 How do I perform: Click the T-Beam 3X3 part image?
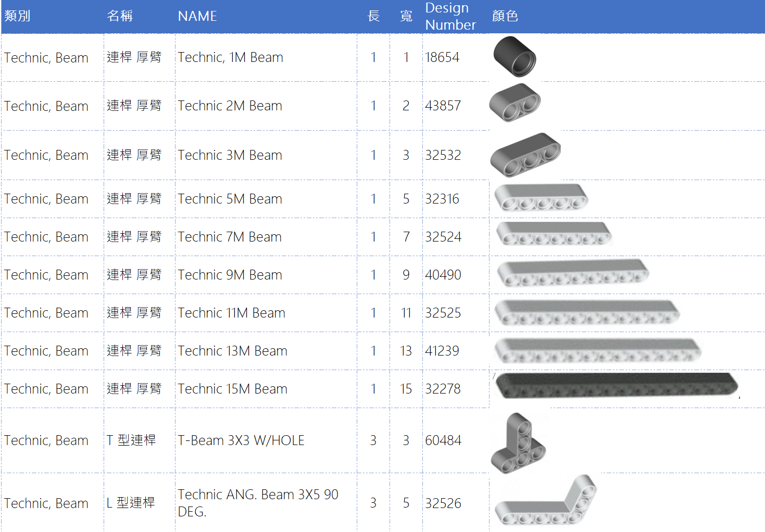[518, 443]
